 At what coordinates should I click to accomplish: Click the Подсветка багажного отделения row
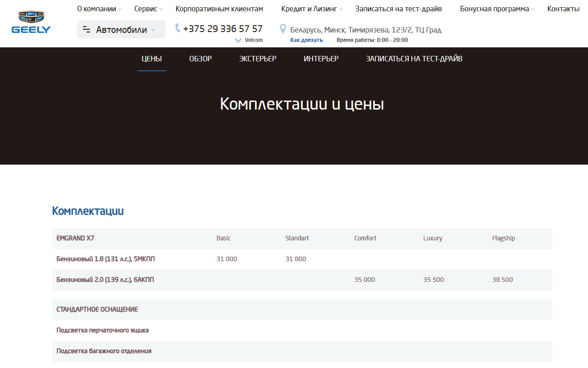tap(302, 351)
